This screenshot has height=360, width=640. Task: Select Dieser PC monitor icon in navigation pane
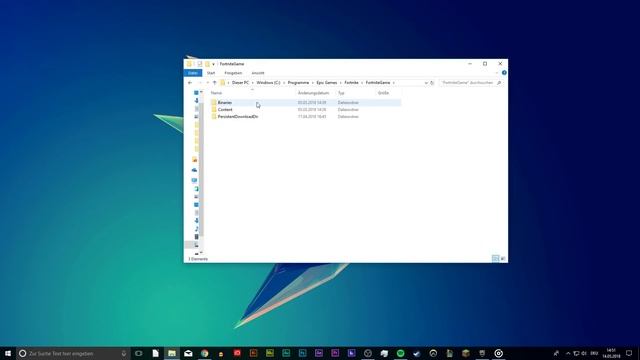(195, 180)
